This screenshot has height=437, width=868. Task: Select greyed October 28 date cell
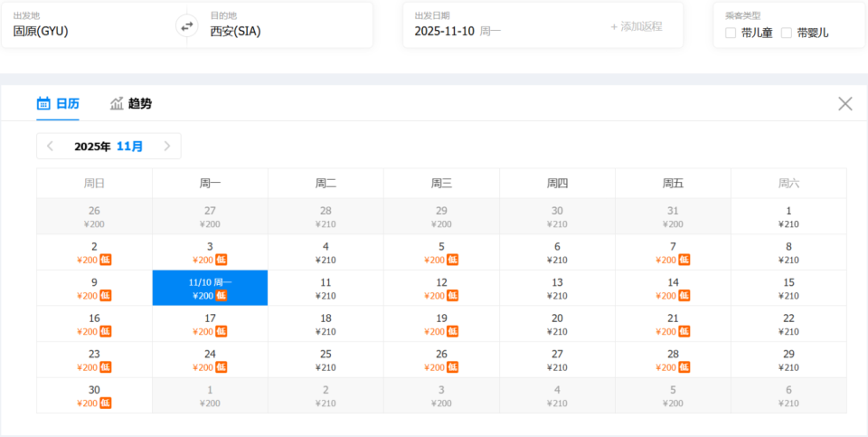click(x=326, y=216)
